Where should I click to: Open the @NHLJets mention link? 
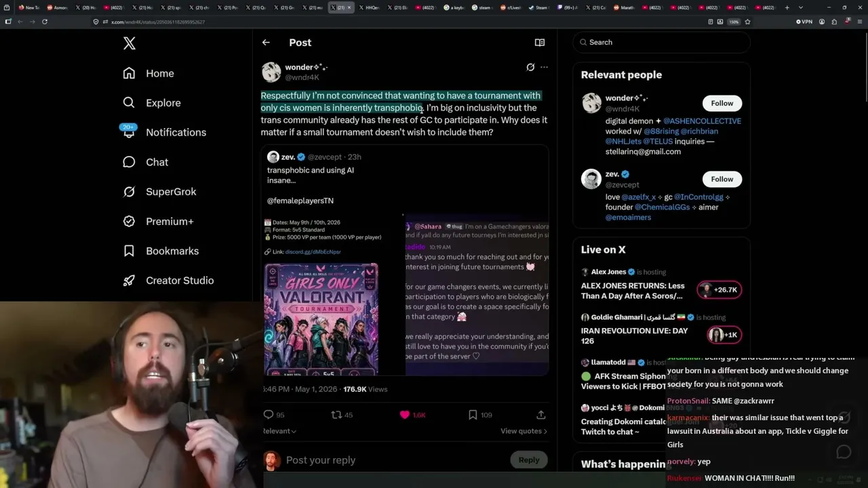(x=624, y=142)
